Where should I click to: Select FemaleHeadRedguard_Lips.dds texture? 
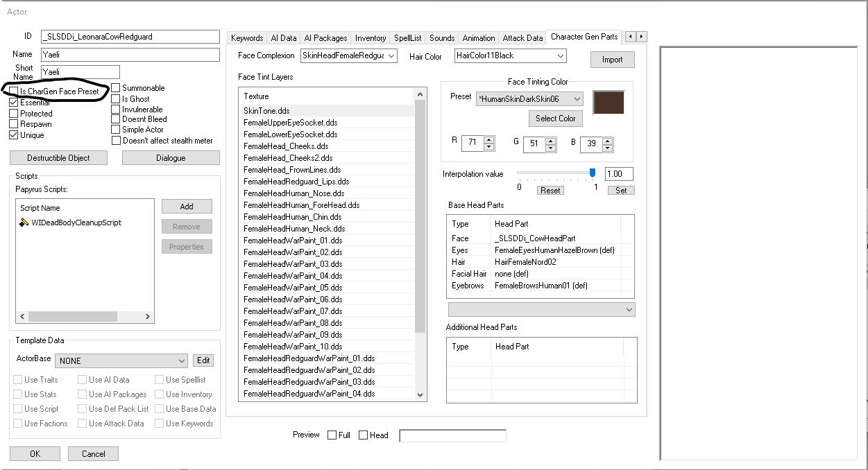pos(326,182)
